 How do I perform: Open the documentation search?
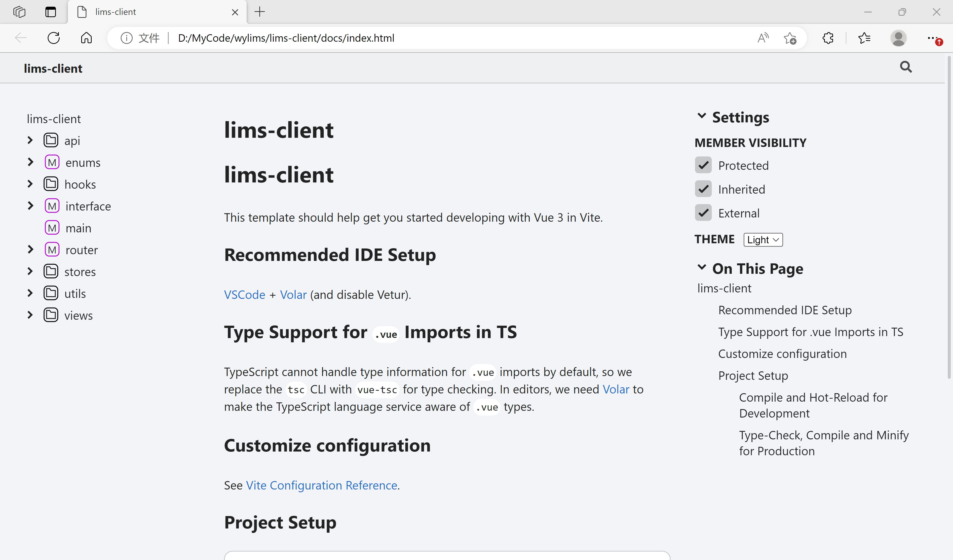[905, 67]
